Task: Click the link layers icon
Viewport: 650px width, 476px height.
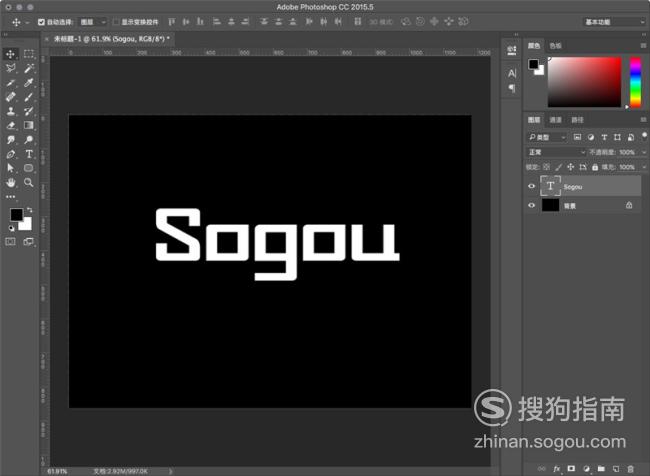Action: click(542, 469)
